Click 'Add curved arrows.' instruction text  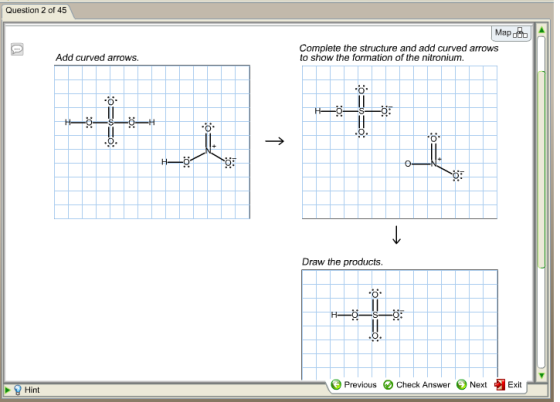97,57
